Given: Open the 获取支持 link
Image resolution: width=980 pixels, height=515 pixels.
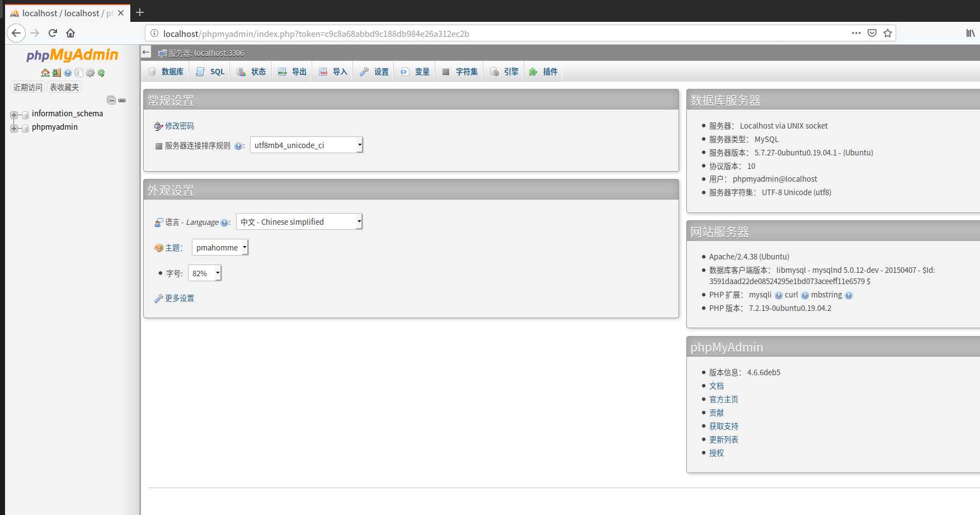Looking at the screenshot, I should pyautogui.click(x=724, y=426).
